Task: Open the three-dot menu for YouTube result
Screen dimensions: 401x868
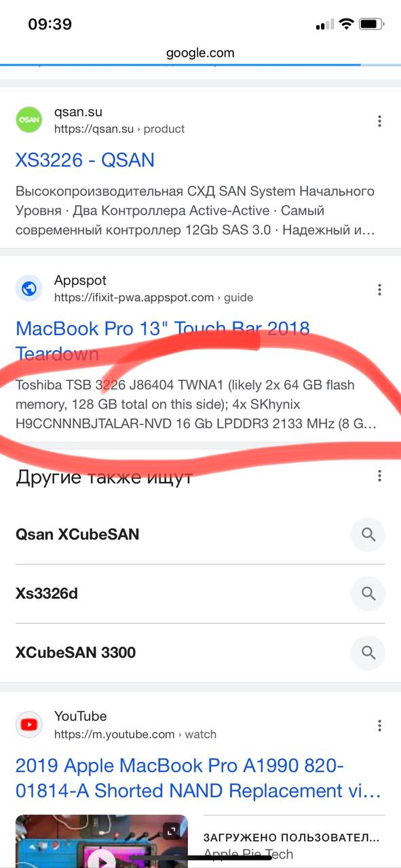Action: 379,726
